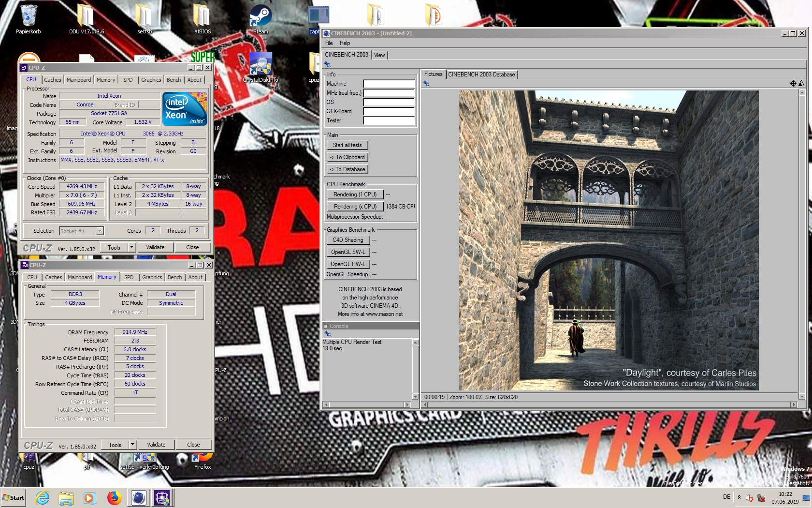Click the pin icon below the CINEBENCH 2003 tab
The image size is (812, 508).
pos(327,64)
